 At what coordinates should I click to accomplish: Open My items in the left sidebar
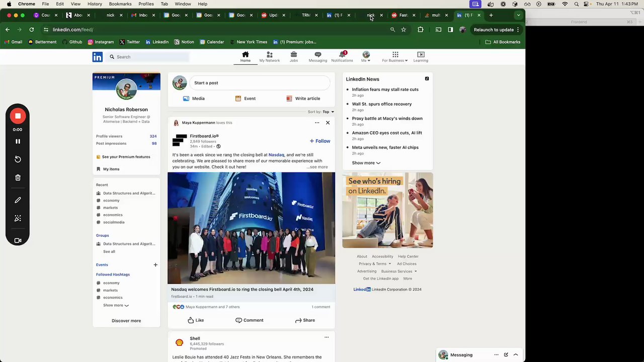(108, 169)
